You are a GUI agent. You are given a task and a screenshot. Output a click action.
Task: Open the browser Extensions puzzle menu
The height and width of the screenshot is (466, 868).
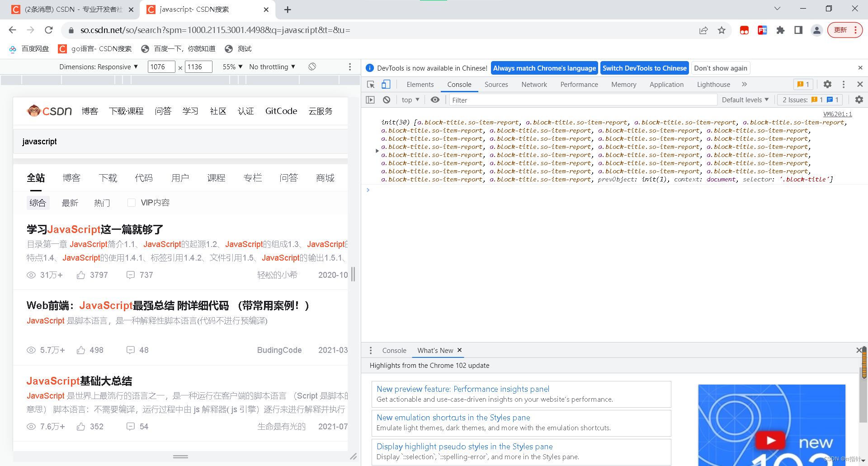pos(780,30)
